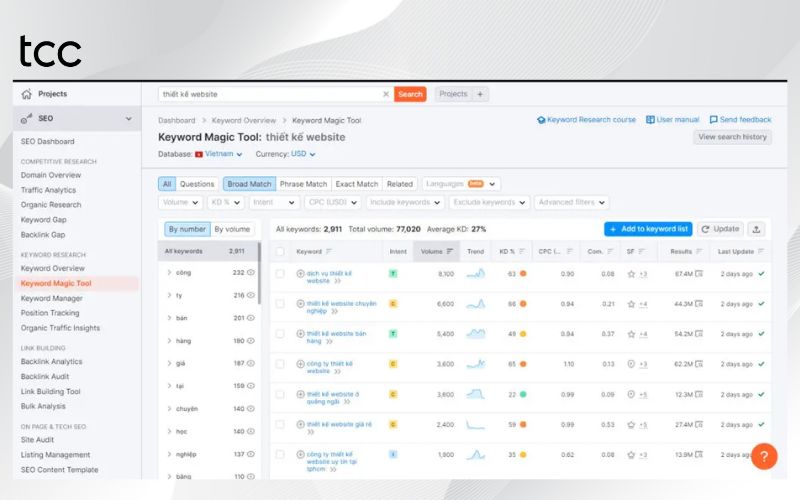The height and width of the screenshot is (500, 800).
Task: Click the export upload icon next to Update
Action: [x=756, y=229]
